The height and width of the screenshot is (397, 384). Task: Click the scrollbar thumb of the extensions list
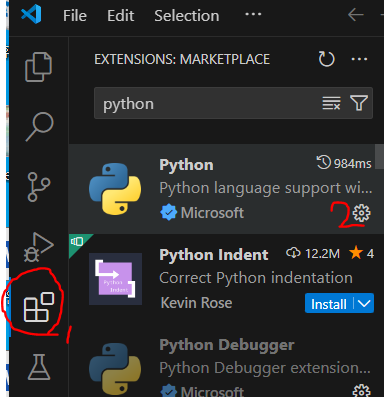pyautogui.click(x=379, y=157)
